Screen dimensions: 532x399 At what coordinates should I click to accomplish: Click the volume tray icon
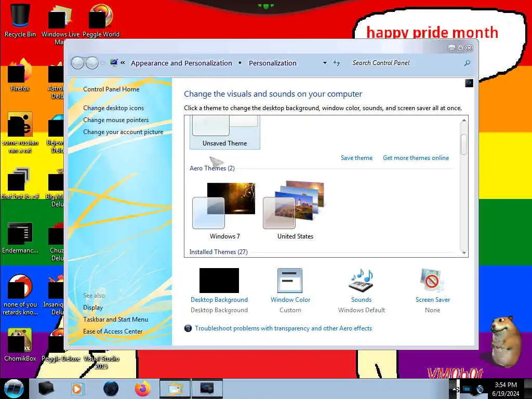(x=480, y=389)
